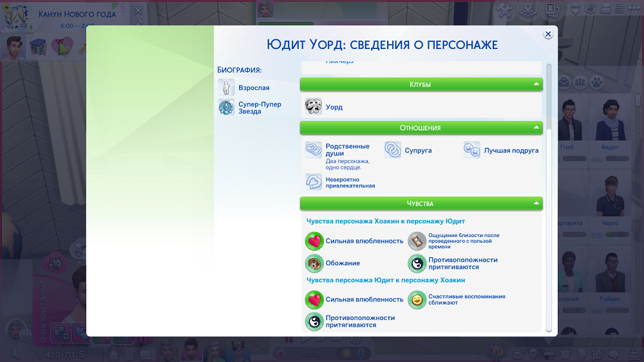
Task: Click the Лучшая подруга faces icon
Action: click(x=471, y=150)
